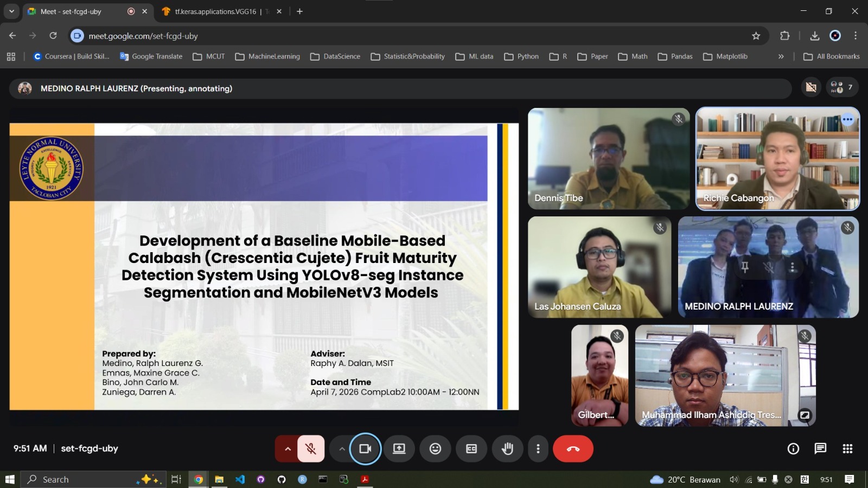Open the Coursera bookmark link
This screenshot has width=868, height=488.
pos(72,56)
